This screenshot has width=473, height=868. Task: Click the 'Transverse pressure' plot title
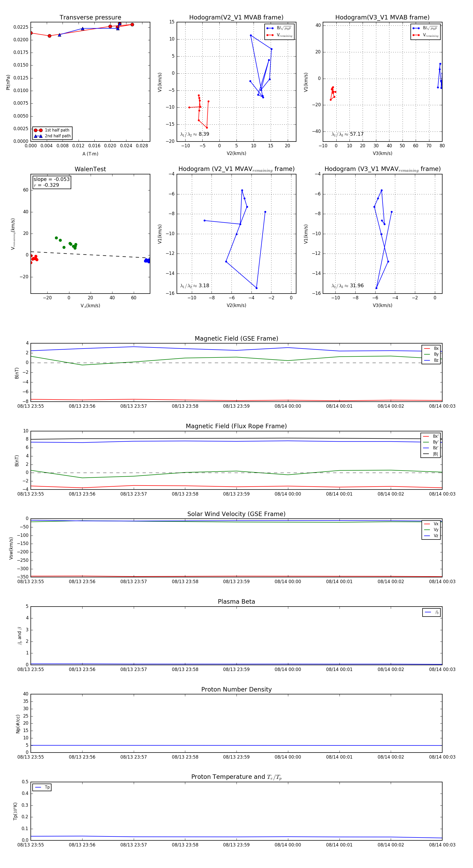90,18
